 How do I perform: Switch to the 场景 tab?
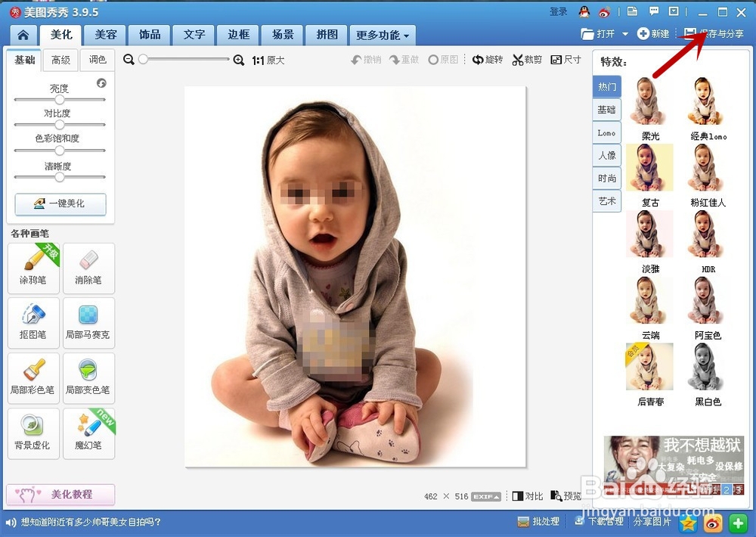coord(283,35)
